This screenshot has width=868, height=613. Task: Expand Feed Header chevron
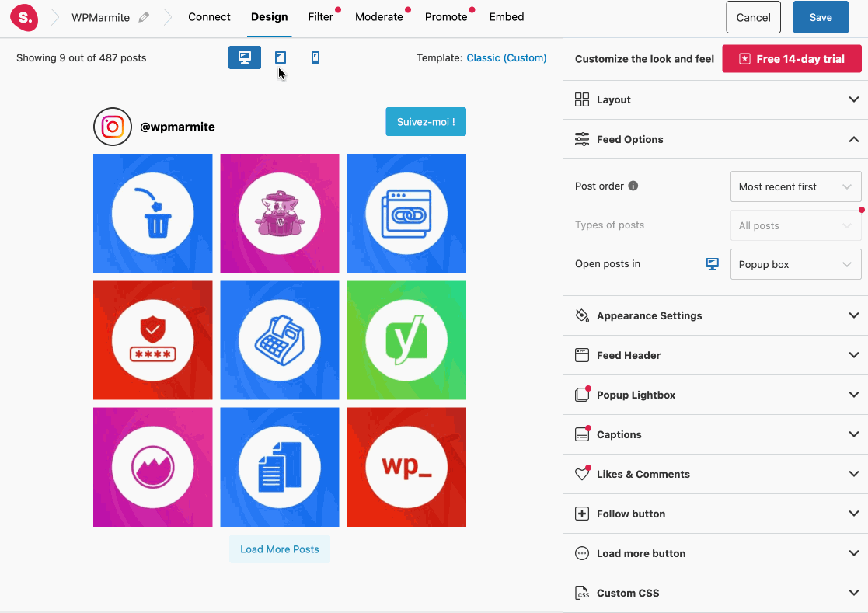(853, 355)
